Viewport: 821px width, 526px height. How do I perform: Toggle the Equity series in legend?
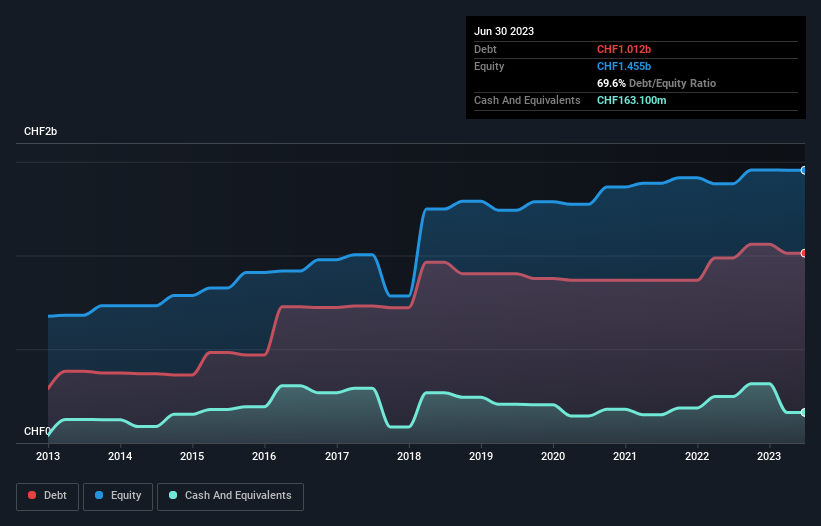118,496
